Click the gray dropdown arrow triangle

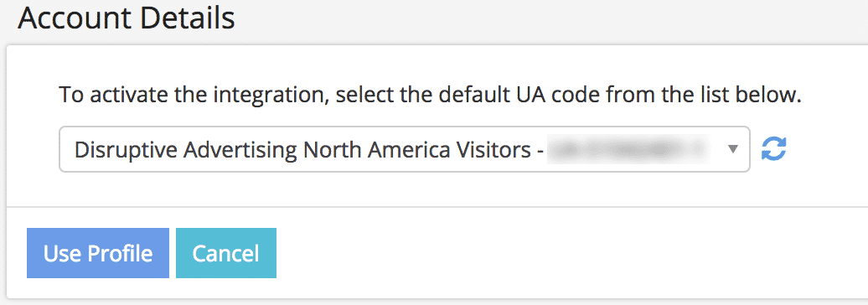pyautogui.click(x=733, y=149)
